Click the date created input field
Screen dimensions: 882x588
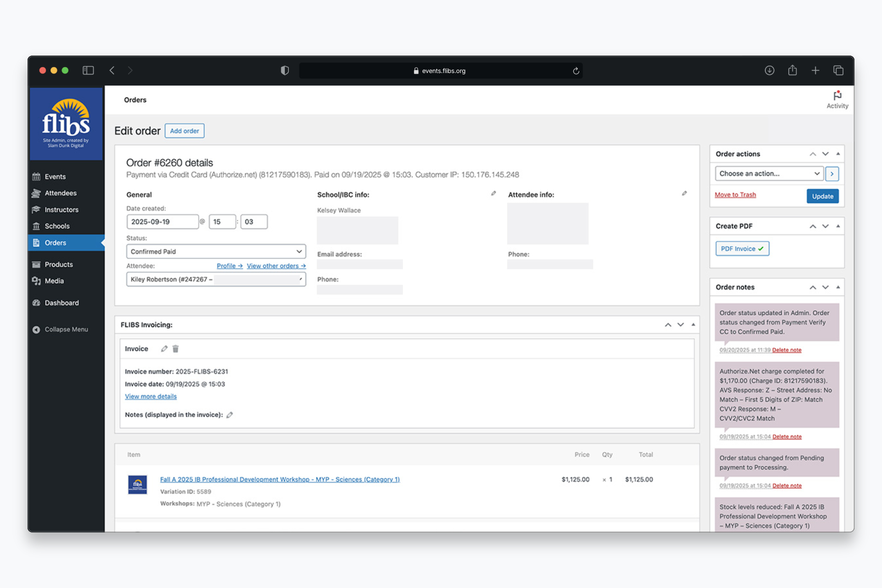coord(162,221)
